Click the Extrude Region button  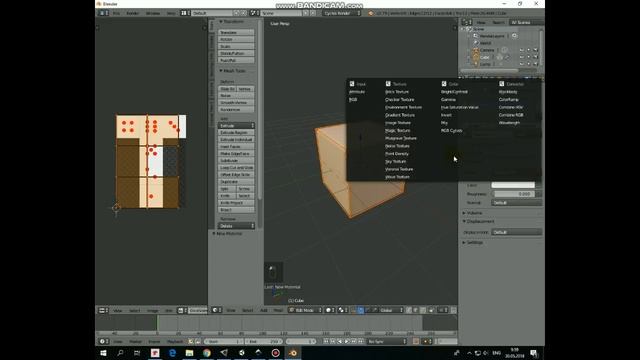pyautogui.click(x=236, y=133)
